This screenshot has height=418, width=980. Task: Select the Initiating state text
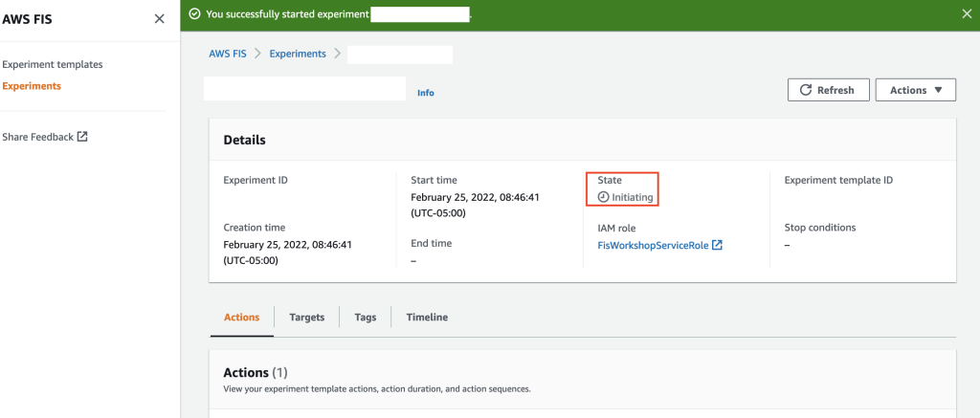pos(633,197)
